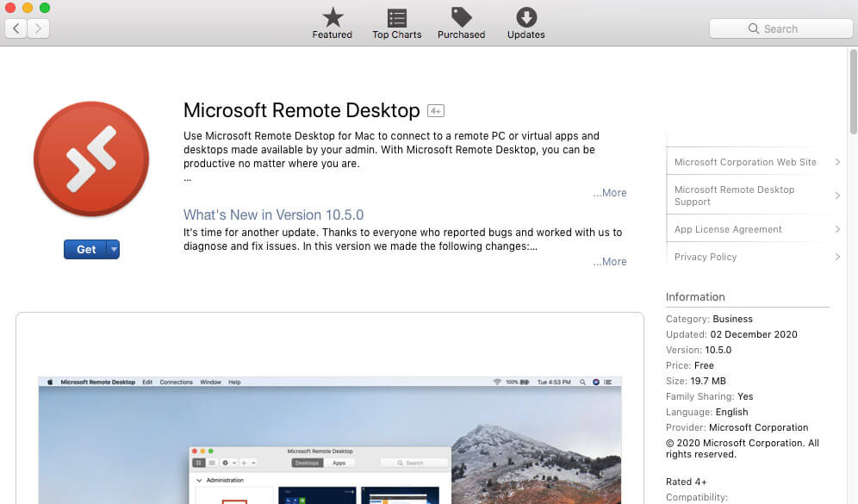Open the dropdown arrow beside Get
The height and width of the screenshot is (504, 858).
click(113, 250)
